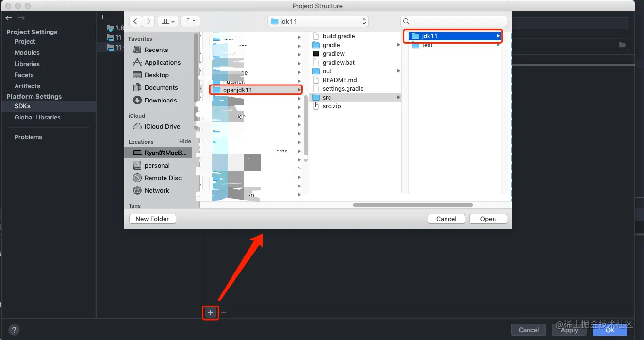Select the out folder
Image resolution: width=644 pixels, height=340 pixels.
tap(327, 71)
